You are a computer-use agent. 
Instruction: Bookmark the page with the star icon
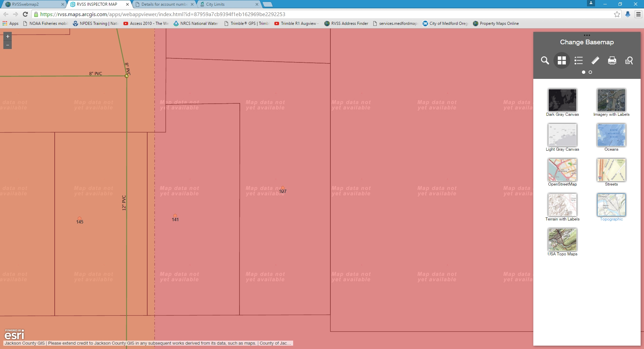(617, 14)
